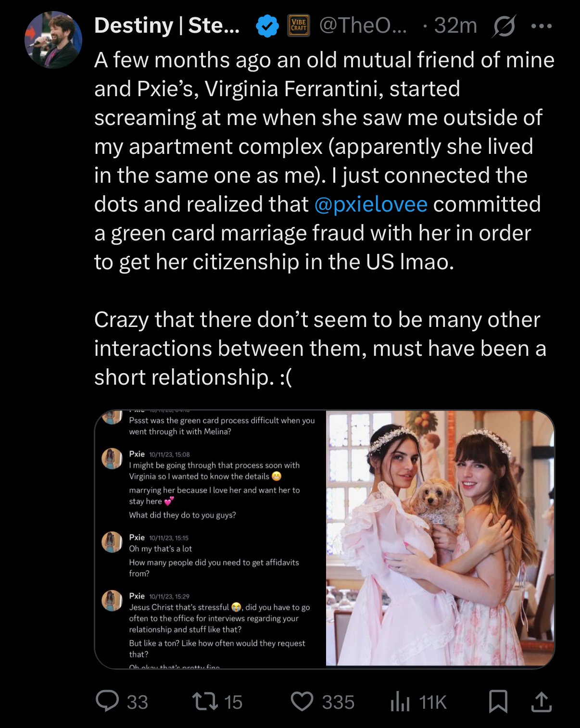
Task: Bookmark this post
Action: [x=498, y=701]
